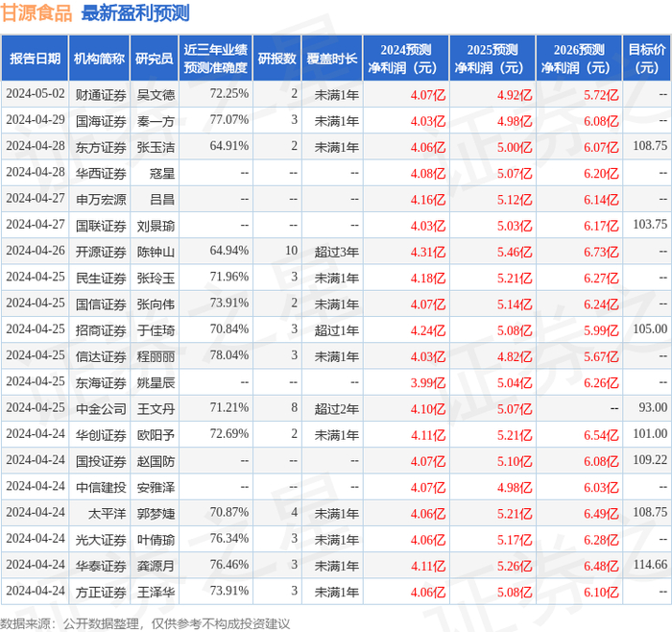
Task: Click the 近三年业绩预测准确度 header
Action: click(216, 59)
